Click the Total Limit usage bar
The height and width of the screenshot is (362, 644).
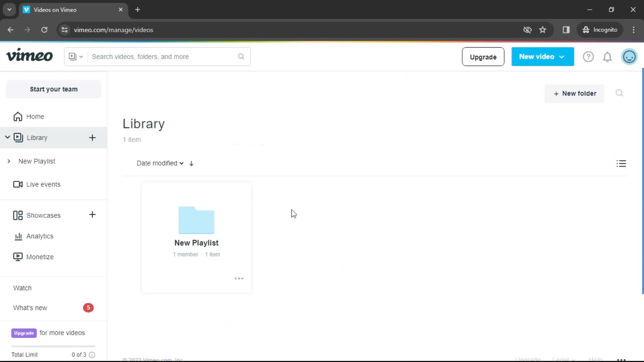[x=53, y=346]
